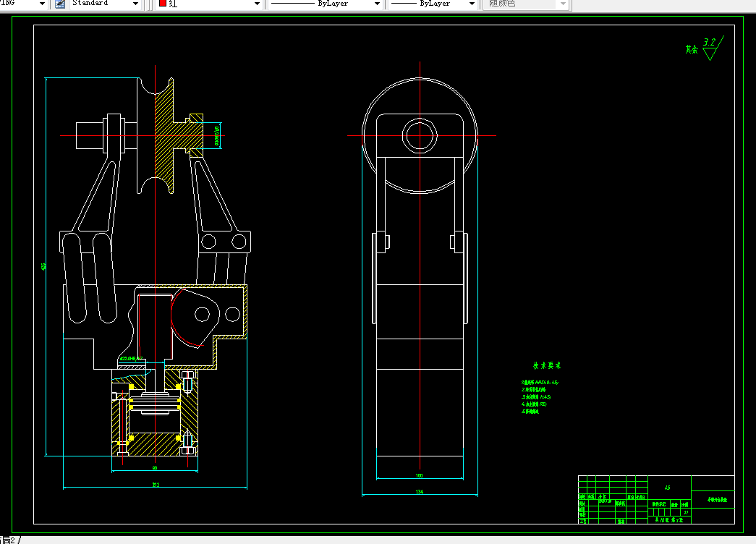
Task: Click the 100 dimension text
Action: 420,475
